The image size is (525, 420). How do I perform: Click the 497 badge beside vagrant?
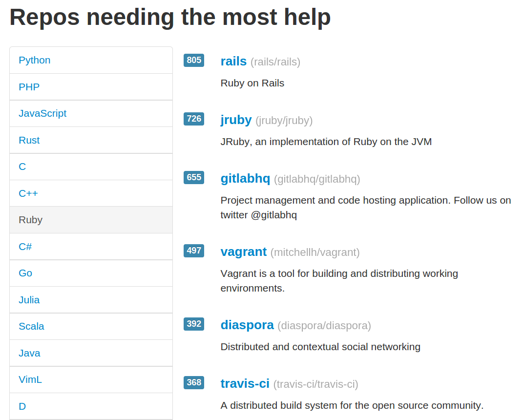pos(194,251)
